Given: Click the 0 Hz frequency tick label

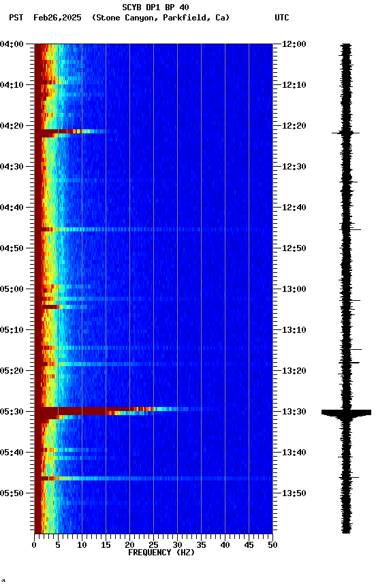Looking at the screenshot, I should coord(34,546).
